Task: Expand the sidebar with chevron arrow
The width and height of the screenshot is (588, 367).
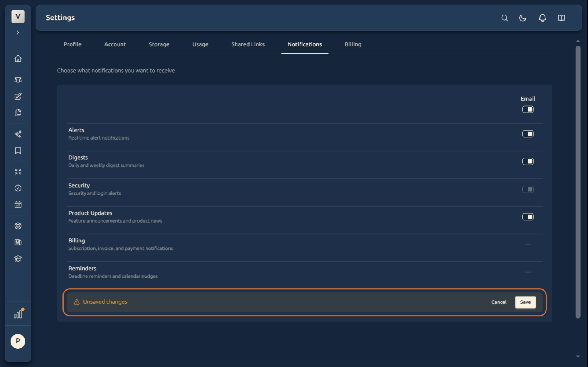Action: click(18, 32)
